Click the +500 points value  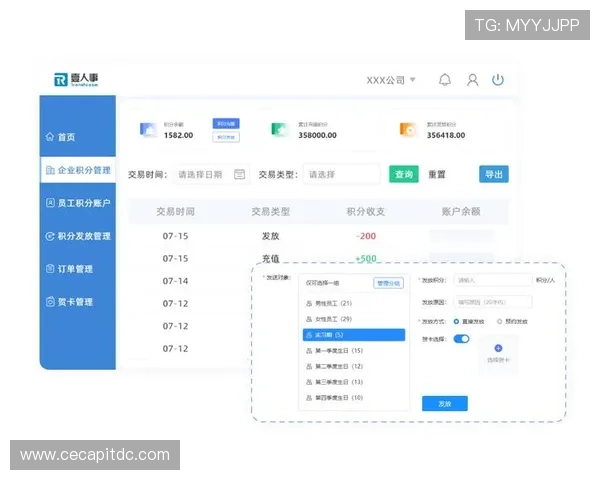(366, 258)
